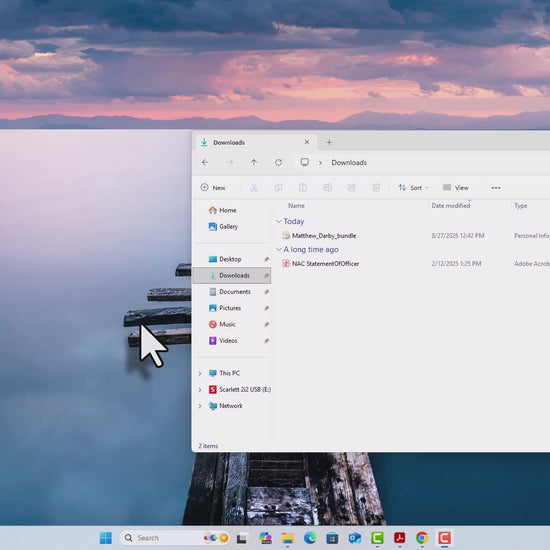Click the Back navigation arrow

[205, 162]
